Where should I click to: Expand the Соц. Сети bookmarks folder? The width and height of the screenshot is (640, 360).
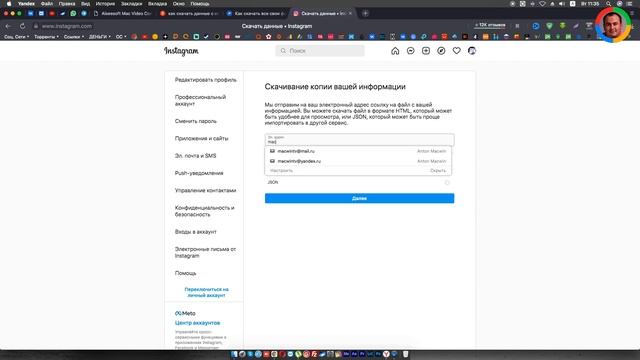tap(16, 37)
